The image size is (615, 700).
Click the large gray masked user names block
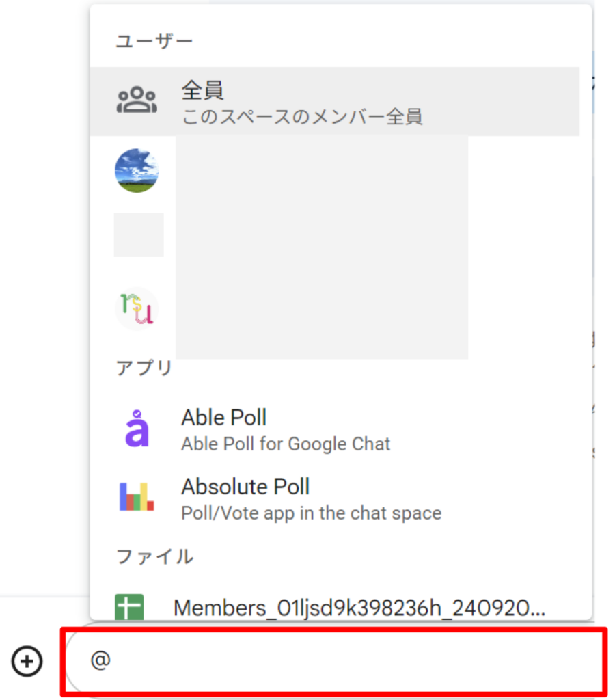click(x=321, y=246)
